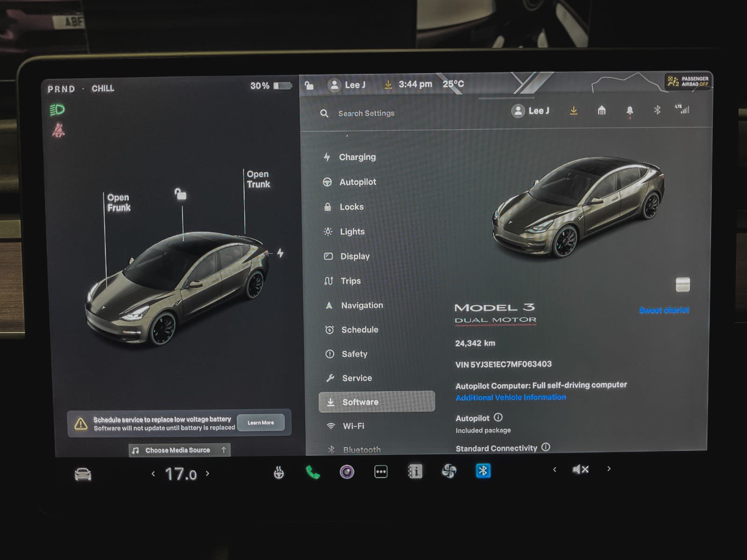
Task: Expand the Choose Media Source bar
Action: 180,450
